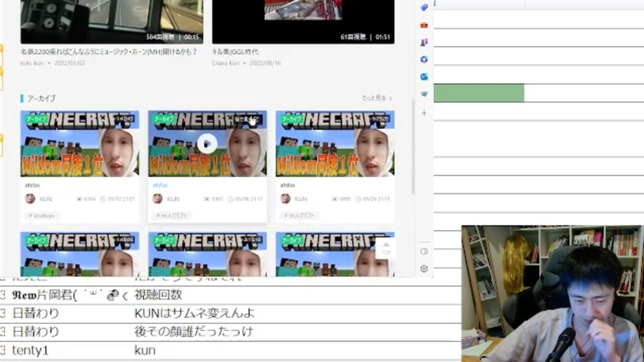Image resolution: width=644 pixels, height=362 pixels.
Task: Open the archive thumbnail with duration 1:42:43
Action: tap(80, 143)
